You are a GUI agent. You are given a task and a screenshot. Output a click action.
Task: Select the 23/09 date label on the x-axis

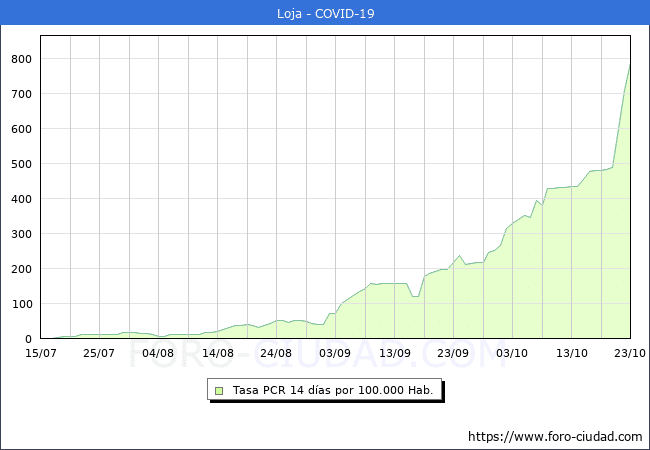pos(453,353)
